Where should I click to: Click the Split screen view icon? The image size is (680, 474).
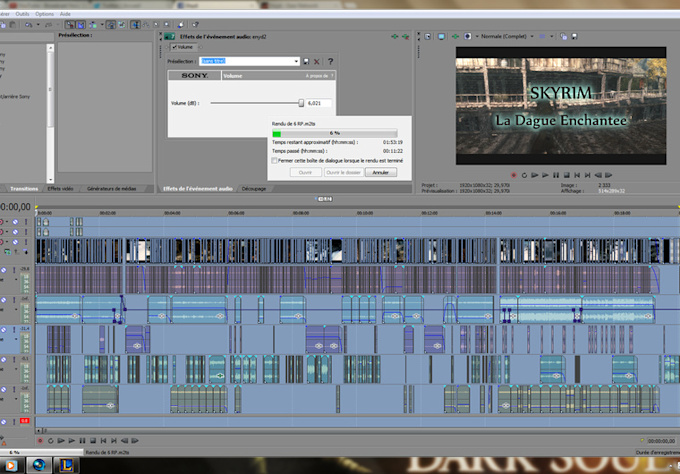pos(468,36)
